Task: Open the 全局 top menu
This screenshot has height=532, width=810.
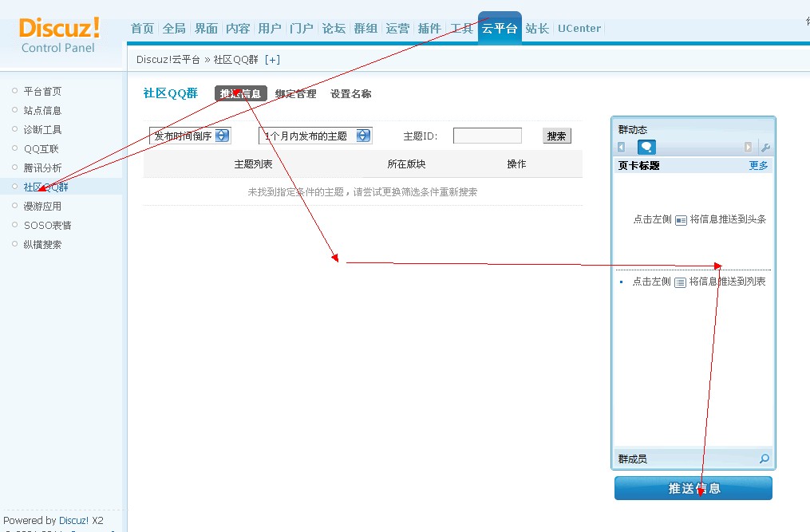Action: 174,29
